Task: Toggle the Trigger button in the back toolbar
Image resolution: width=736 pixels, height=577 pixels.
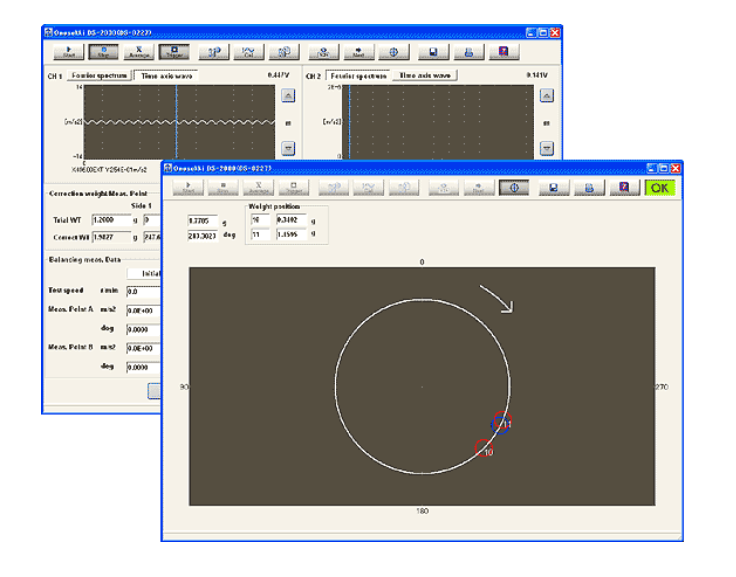Action: pyautogui.click(x=174, y=52)
